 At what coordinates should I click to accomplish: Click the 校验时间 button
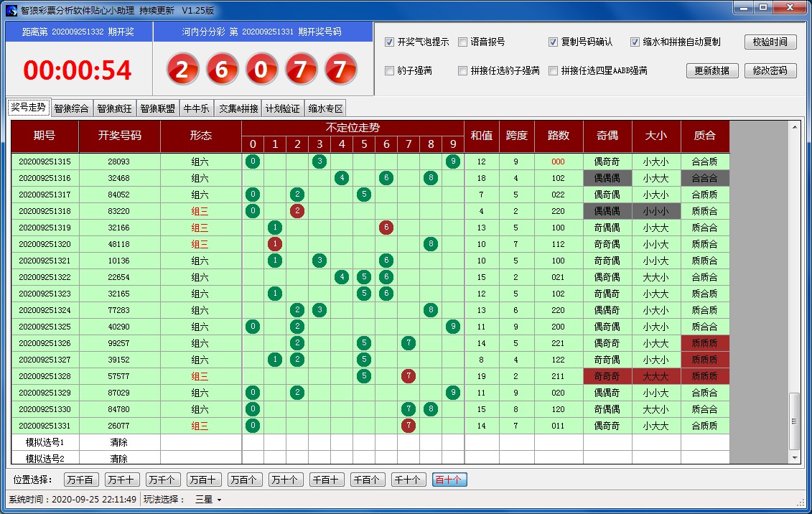tap(770, 42)
